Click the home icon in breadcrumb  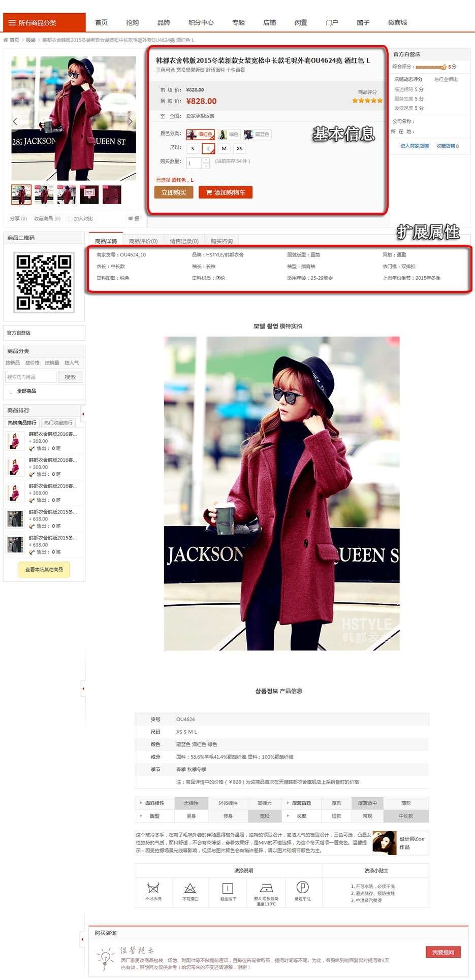[6, 40]
